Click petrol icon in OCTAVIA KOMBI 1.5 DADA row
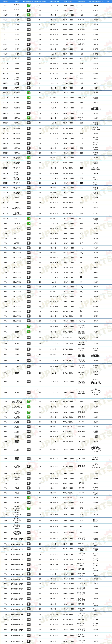 pos(29,158)
